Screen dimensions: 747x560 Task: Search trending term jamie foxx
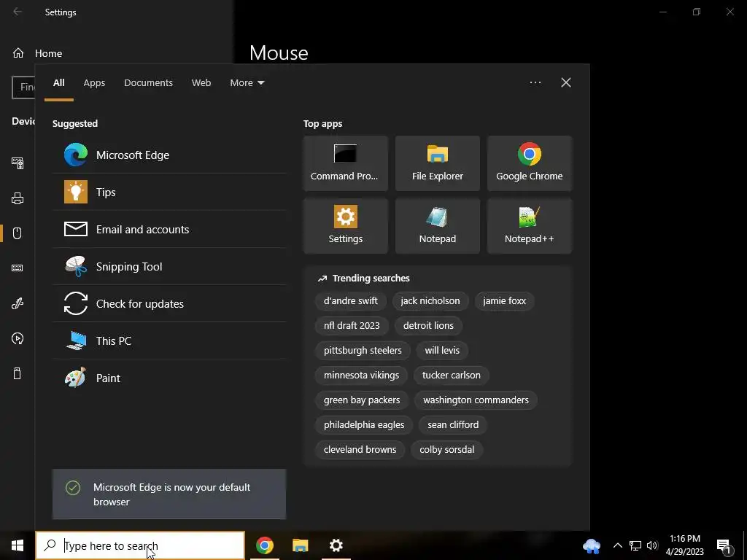click(x=504, y=301)
